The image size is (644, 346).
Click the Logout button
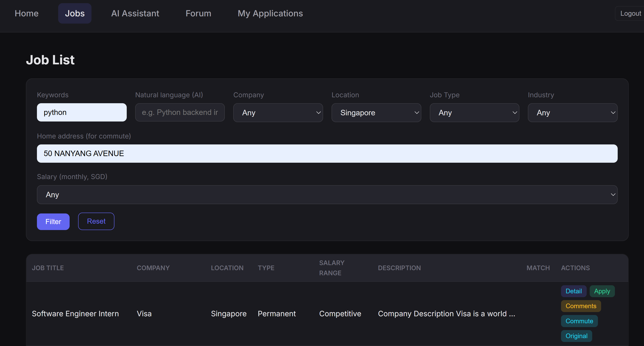pyautogui.click(x=630, y=13)
